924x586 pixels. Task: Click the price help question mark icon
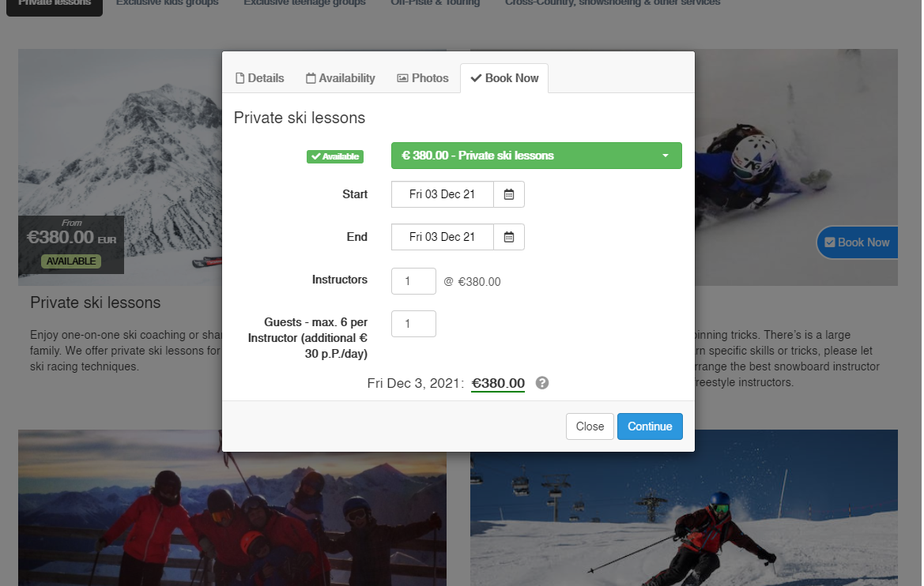(542, 383)
